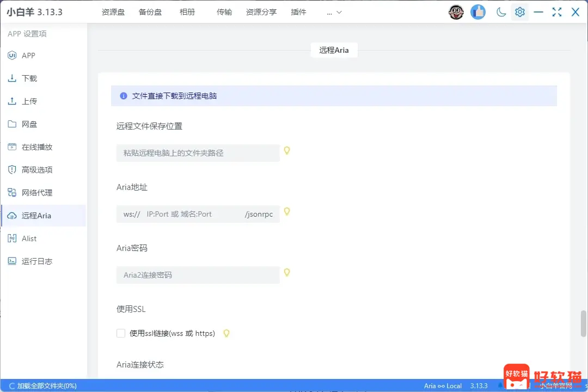This screenshot has height=392, width=588.
Task: Click 3.13.3 version in status bar
Action: point(479,386)
